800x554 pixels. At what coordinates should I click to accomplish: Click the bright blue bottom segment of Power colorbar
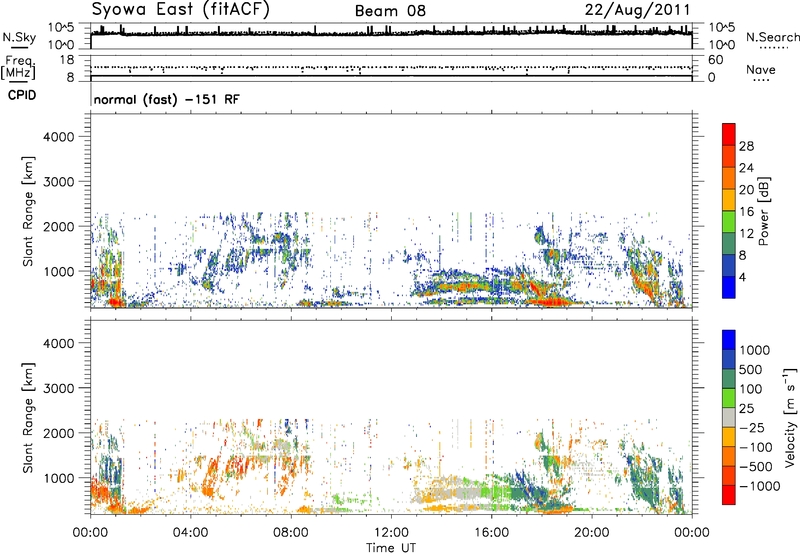point(729,287)
